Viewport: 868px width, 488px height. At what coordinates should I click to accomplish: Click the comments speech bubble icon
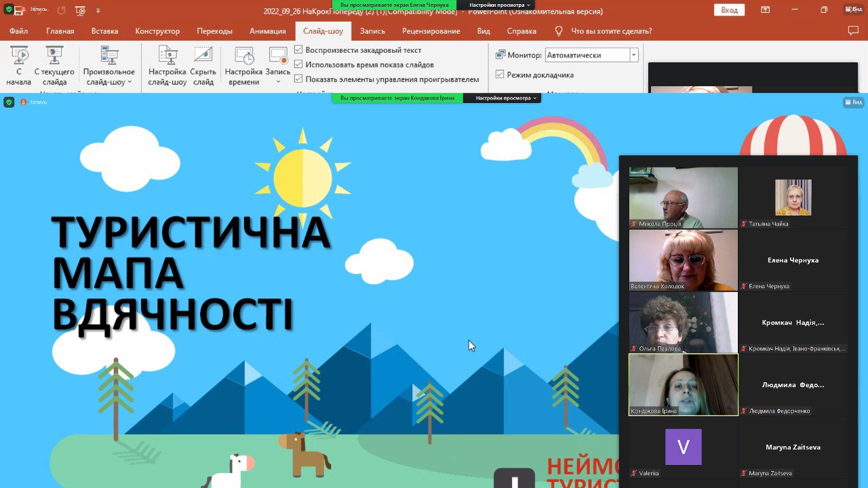pos(853,31)
